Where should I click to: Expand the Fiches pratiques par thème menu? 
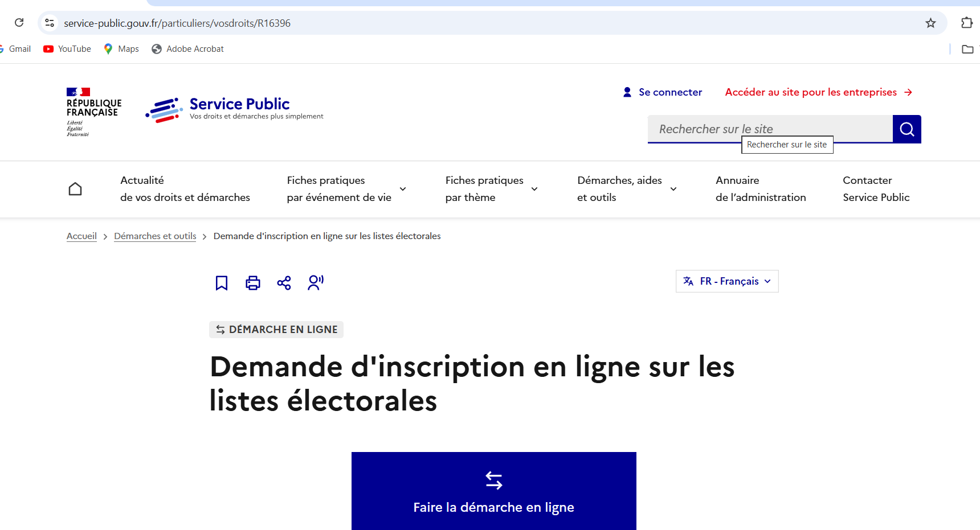[x=491, y=189]
